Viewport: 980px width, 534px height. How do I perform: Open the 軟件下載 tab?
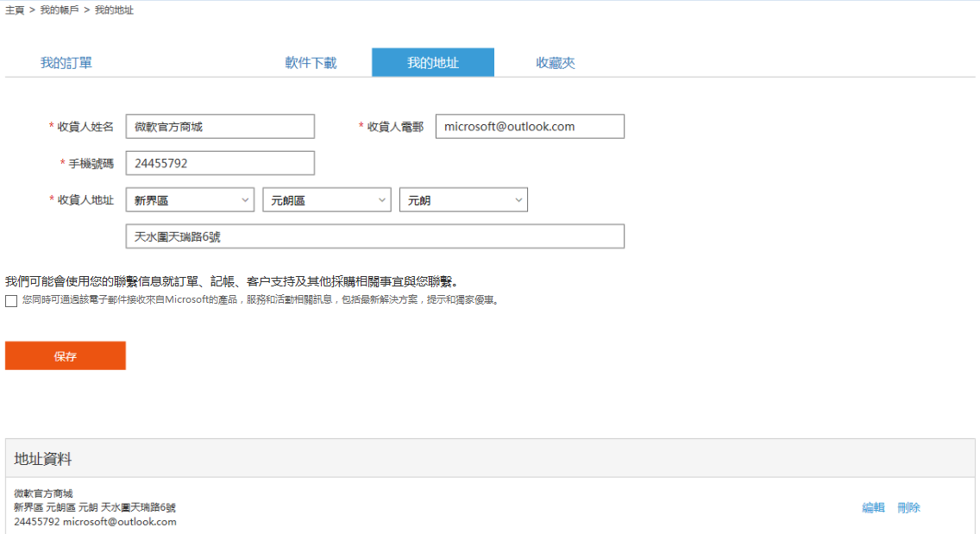311,63
